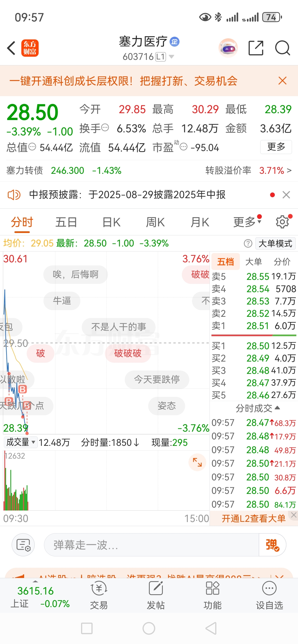Close the 科创成长层 promotion banner
The width and height of the screenshot is (298, 644).
point(282,81)
